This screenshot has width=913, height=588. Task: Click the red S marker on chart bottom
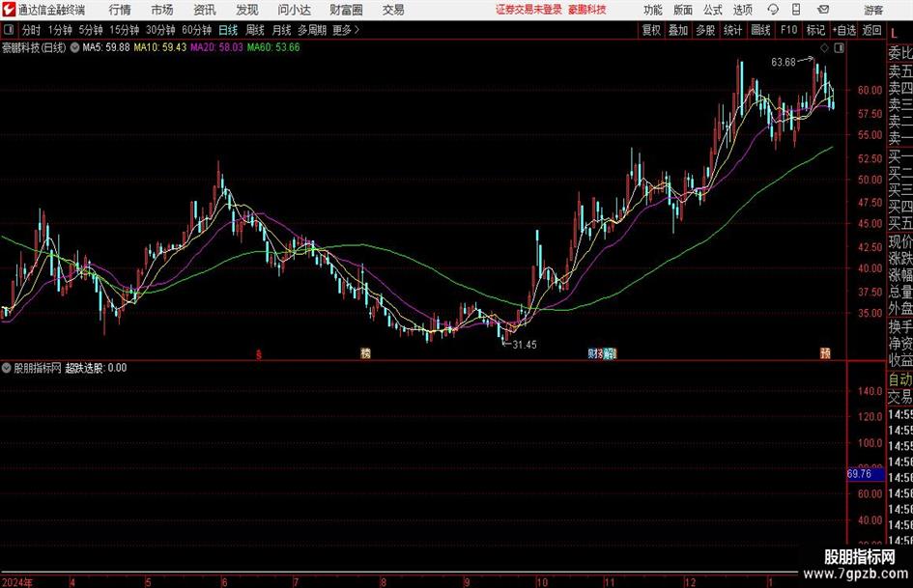(259, 354)
